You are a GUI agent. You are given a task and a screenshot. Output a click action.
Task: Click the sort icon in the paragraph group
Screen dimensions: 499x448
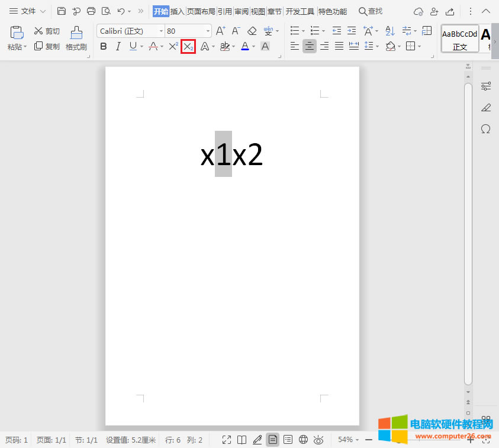point(390,31)
